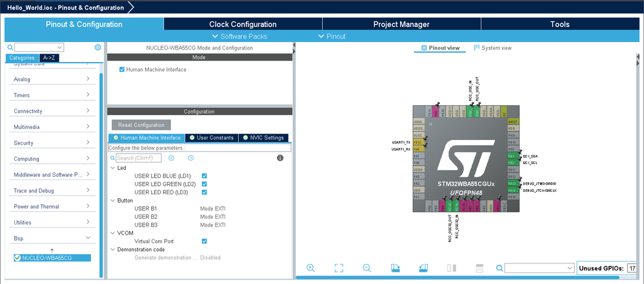
Task: Click the PB12 USART1_TX pin
Action: [418, 142]
